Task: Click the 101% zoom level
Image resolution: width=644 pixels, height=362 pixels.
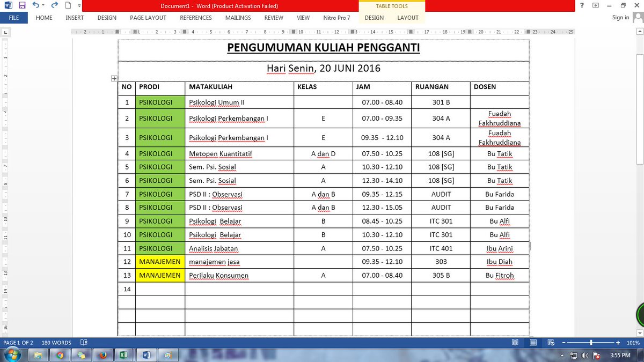Action: point(633,343)
